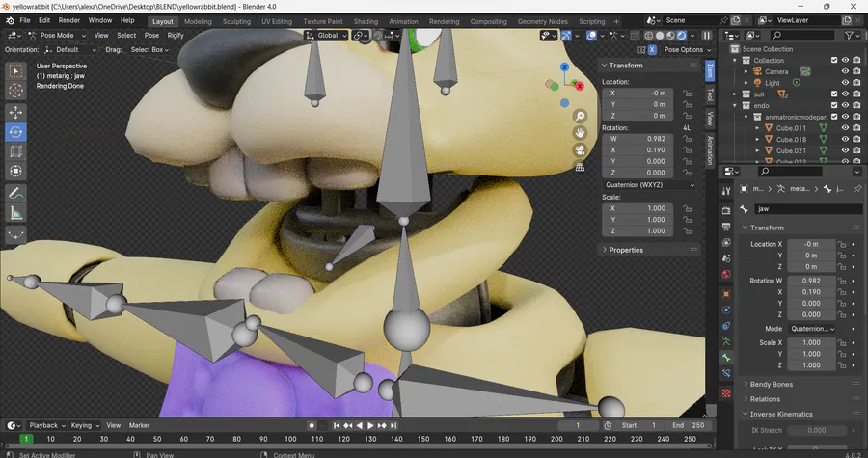Screen dimensions: 868x458
Task: Open the File menu
Action: point(25,20)
